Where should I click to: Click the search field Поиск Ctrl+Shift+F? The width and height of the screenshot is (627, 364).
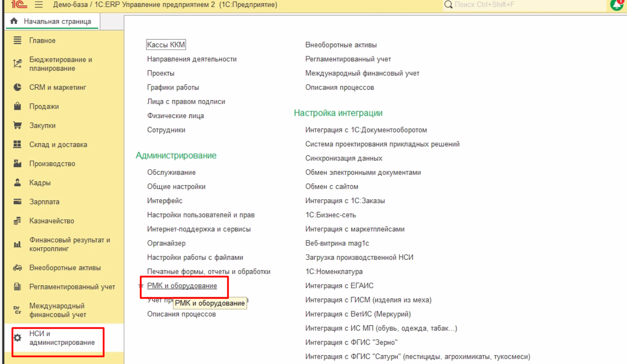coord(524,5)
